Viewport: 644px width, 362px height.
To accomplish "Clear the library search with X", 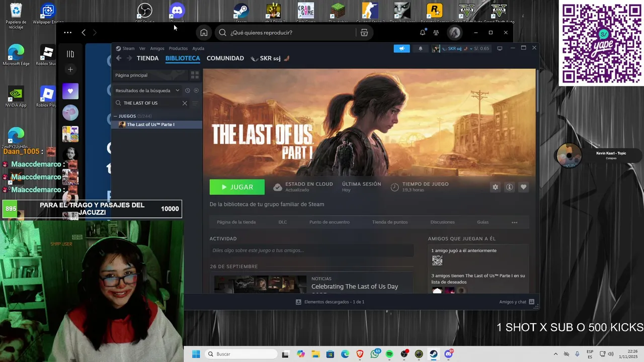I will (185, 103).
